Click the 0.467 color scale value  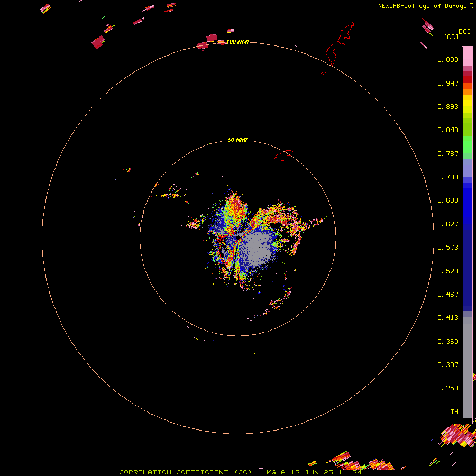[448, 295]
